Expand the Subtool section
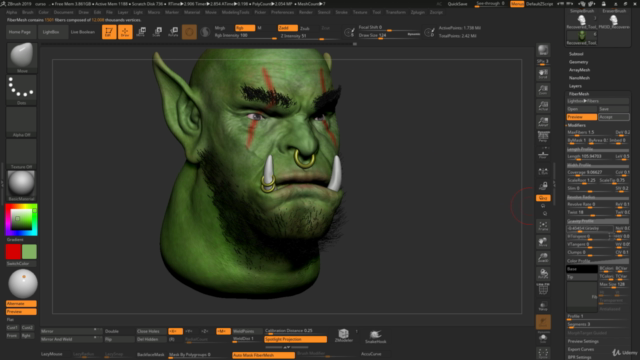640x360 pixels. (x=576, y=54)
